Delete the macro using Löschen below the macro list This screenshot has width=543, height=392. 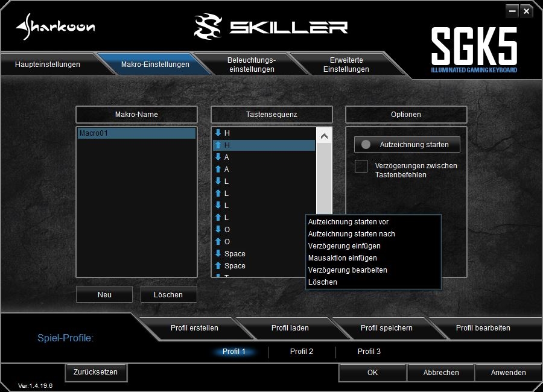[168, 294]
